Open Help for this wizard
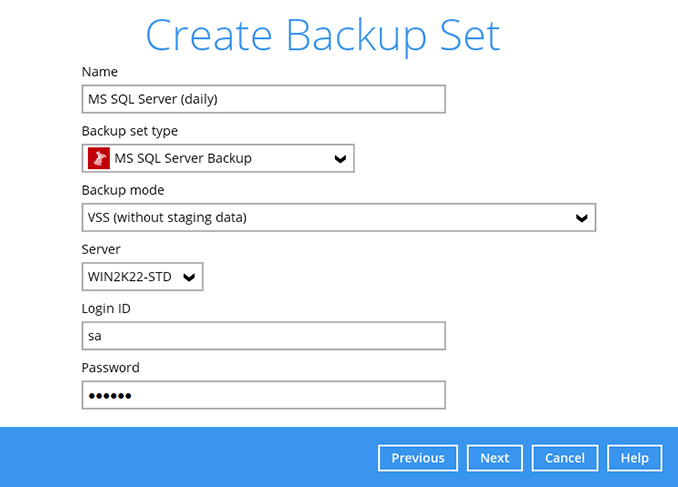The height and width of the screenshot is (487, 678). 634,458
